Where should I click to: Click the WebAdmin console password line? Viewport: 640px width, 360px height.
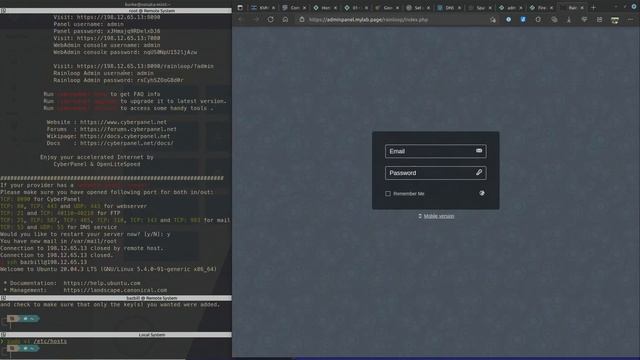click(x=125, y=52)
